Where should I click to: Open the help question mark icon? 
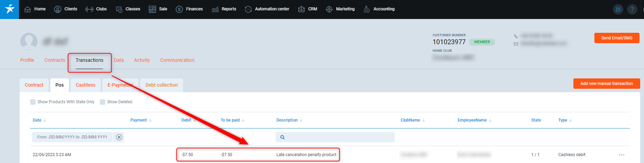tap(632, 9)
